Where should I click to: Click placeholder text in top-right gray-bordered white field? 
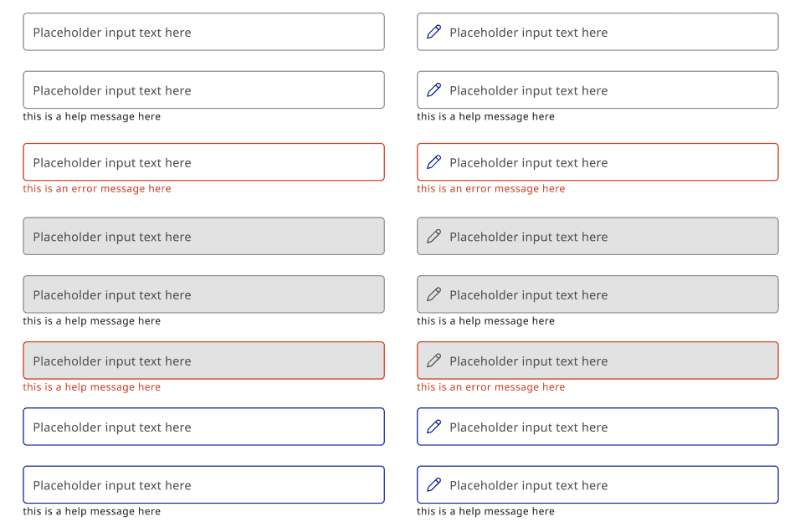[528, 33]
